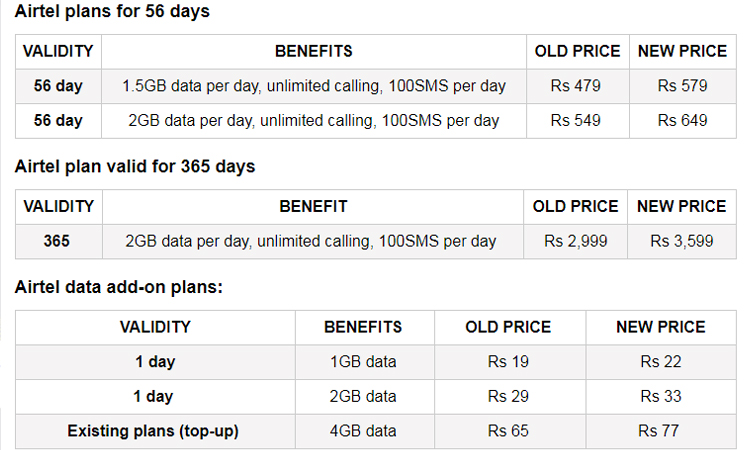Click the Rs 479 old price cell

click(x=578, y=86)
